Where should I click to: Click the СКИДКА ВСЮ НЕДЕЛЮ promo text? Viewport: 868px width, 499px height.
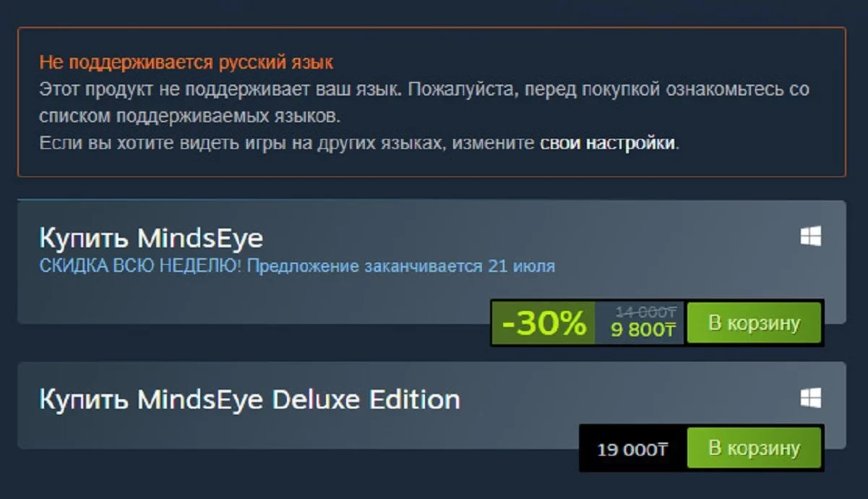tap(141, 266)
